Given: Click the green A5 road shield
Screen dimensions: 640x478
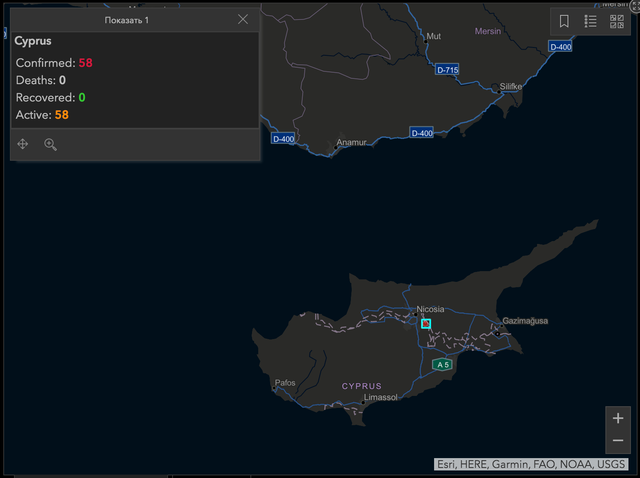Looking at the screenshot, I should 441,365.
